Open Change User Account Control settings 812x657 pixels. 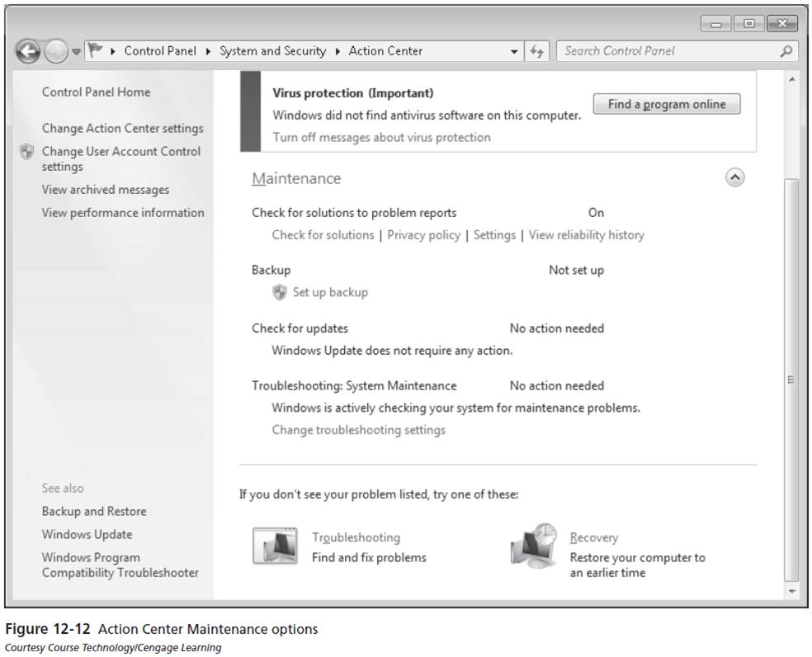[121, 158]
